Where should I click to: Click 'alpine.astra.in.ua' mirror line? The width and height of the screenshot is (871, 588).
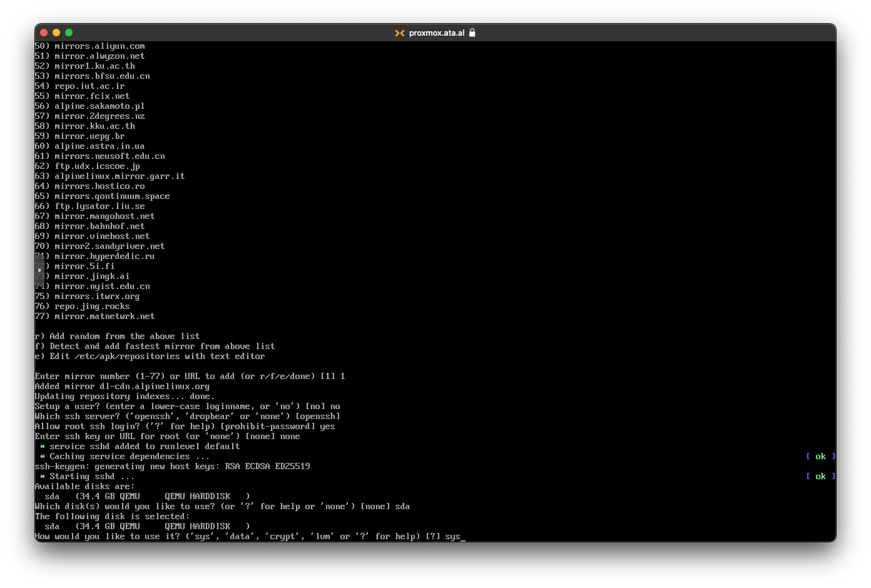(90, 146)
